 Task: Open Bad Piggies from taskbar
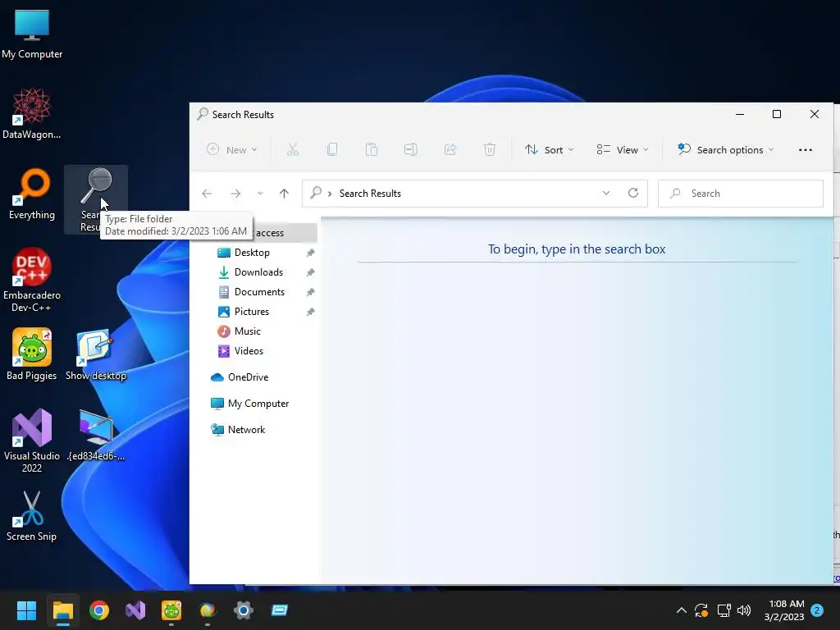click(x=171, y=610)
